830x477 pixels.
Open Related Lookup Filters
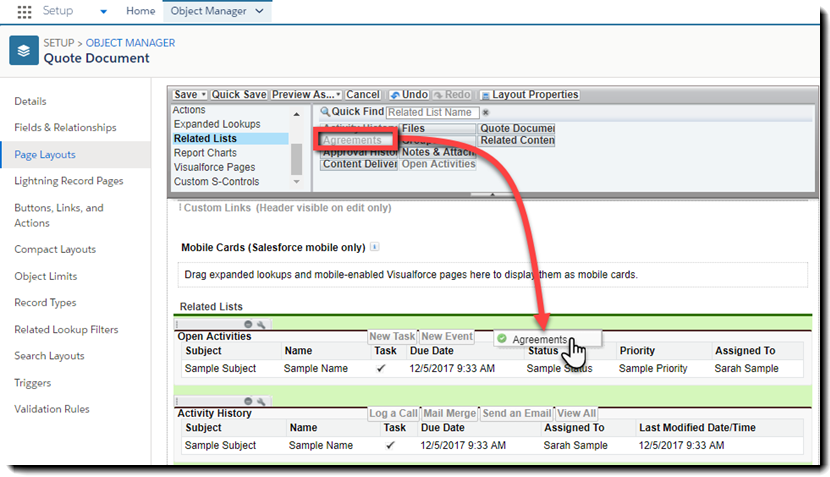[x=66, y=329]
